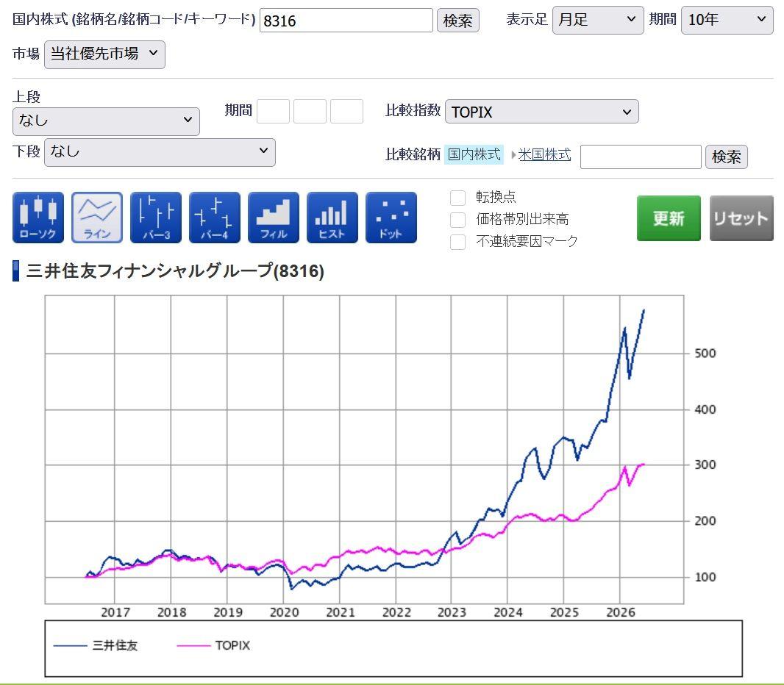Select the バー3 bar chart type
Viewport: 784px width, 685px height.
click(x=155, y=218)
